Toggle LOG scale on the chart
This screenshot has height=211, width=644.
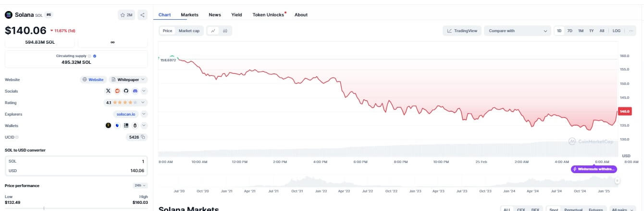[617, 31]
